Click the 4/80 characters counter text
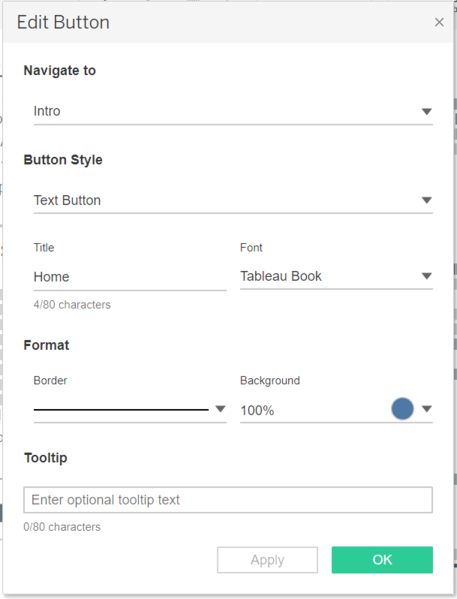 [72, 304]
